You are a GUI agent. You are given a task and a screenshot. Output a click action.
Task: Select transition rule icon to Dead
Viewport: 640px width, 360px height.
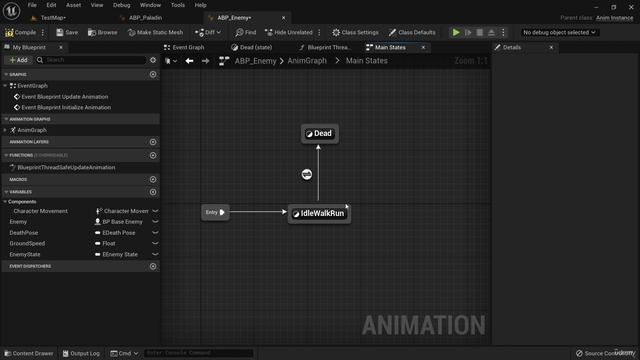click(307, 174)
